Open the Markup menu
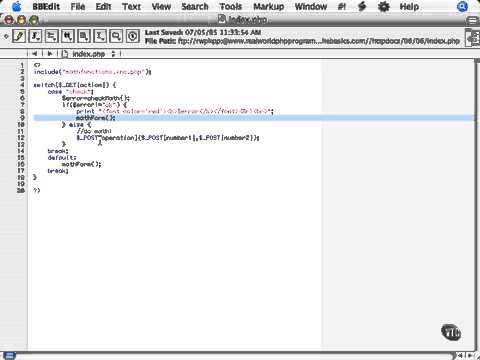 tap(269, 6)
